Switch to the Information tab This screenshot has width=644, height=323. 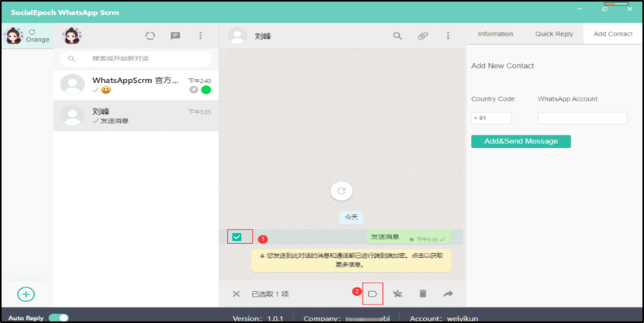495,34
